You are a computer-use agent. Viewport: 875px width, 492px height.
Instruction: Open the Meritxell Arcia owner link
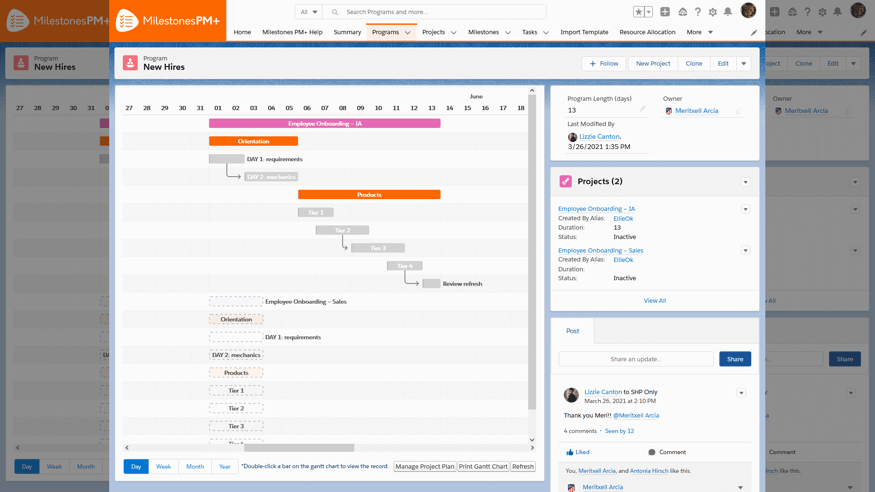696,110
